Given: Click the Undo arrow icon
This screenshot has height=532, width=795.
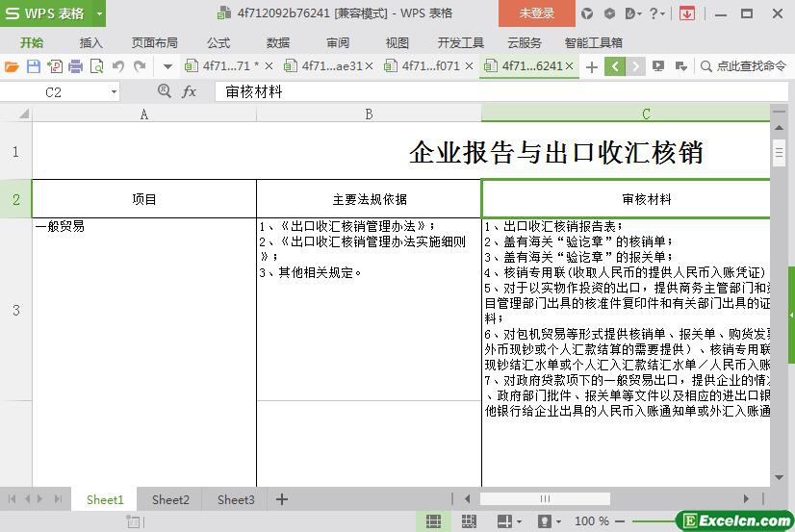Looking at the screenshot, I should [x=118, y=66].
